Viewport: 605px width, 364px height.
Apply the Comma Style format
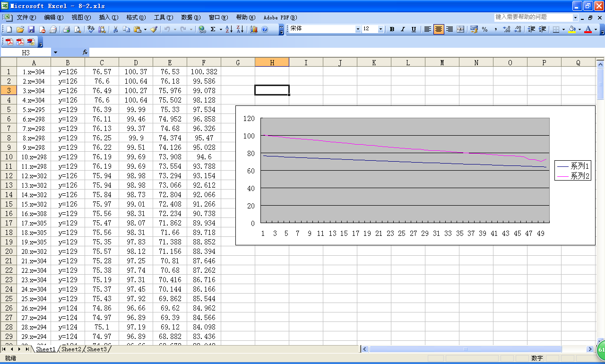pos(496,29)
